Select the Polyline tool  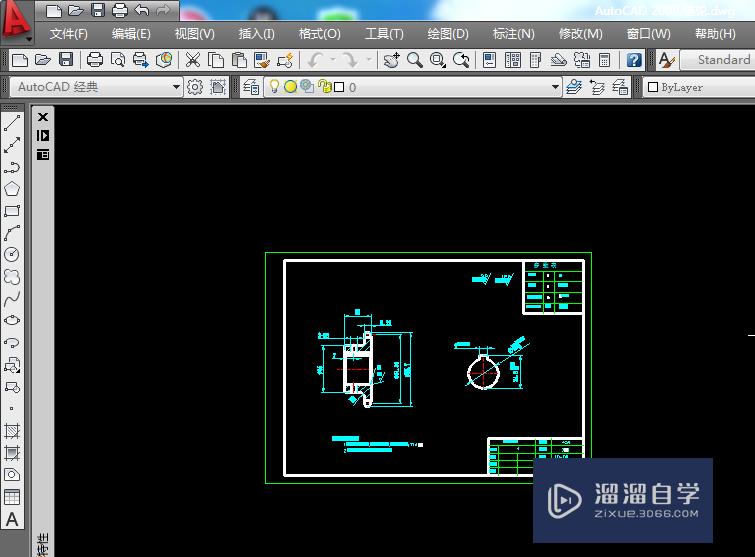click(x=12, y=167)
